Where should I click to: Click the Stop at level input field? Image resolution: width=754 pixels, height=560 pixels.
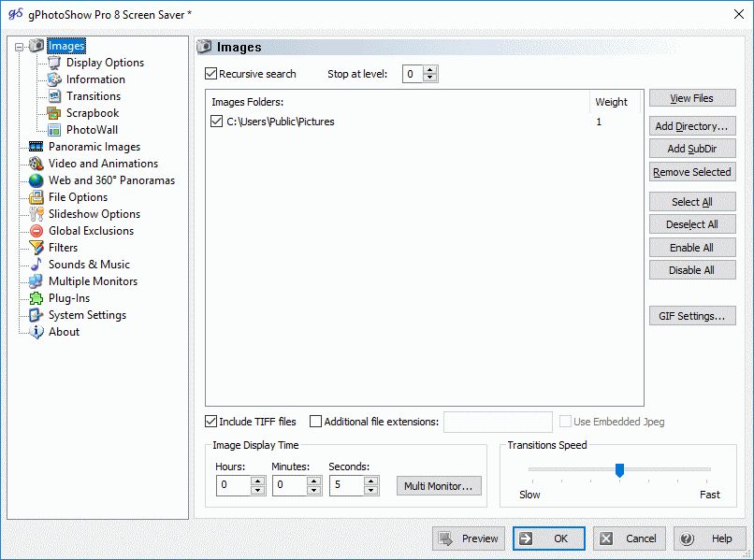413,74
